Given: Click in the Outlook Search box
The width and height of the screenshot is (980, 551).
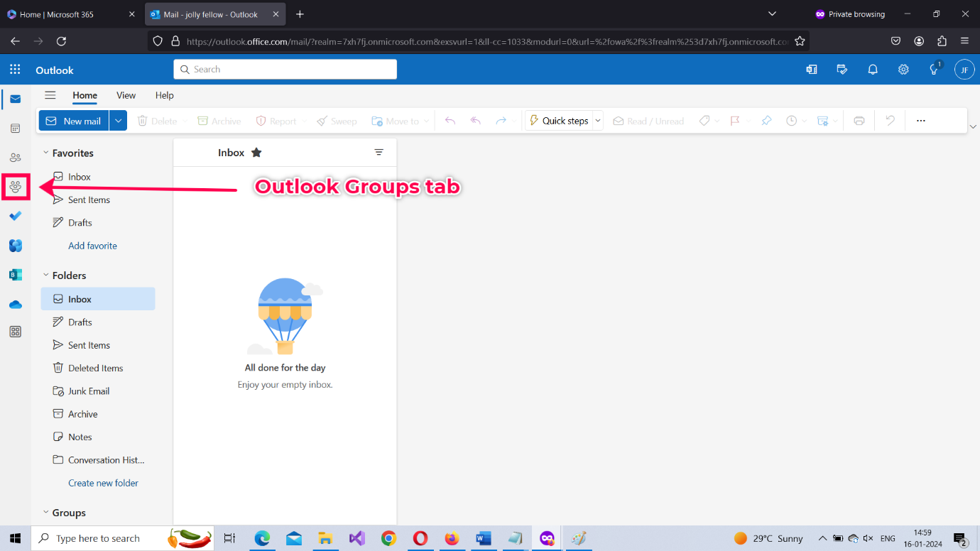Looking at the screenshot, I should (285, 70).
